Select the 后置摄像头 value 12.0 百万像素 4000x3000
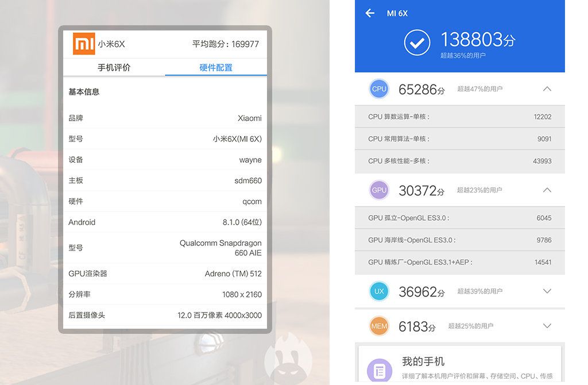Image resolution: width=588 pixels, height=385 pixels. coord(220,315)
